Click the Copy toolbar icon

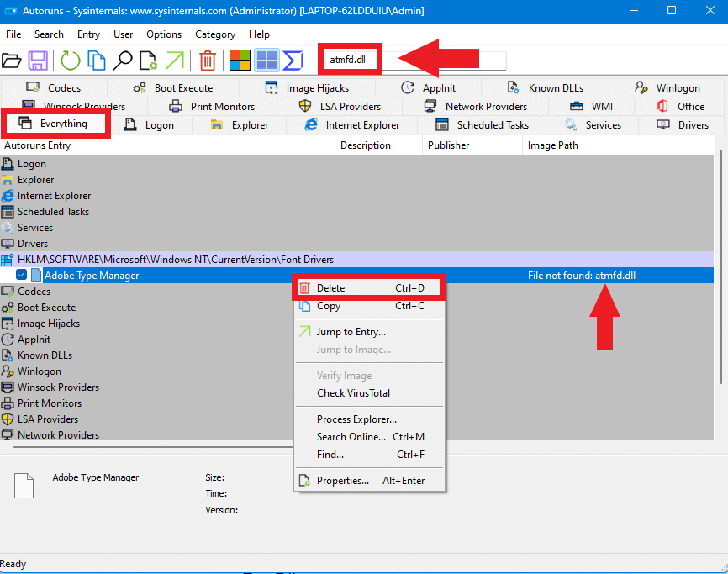click(x=97, y=61)
